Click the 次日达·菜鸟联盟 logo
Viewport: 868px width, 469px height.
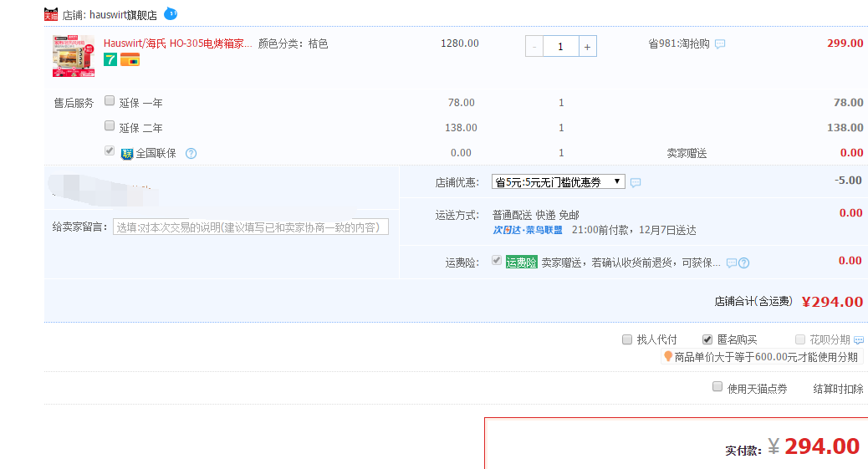[x=528, y=230]
